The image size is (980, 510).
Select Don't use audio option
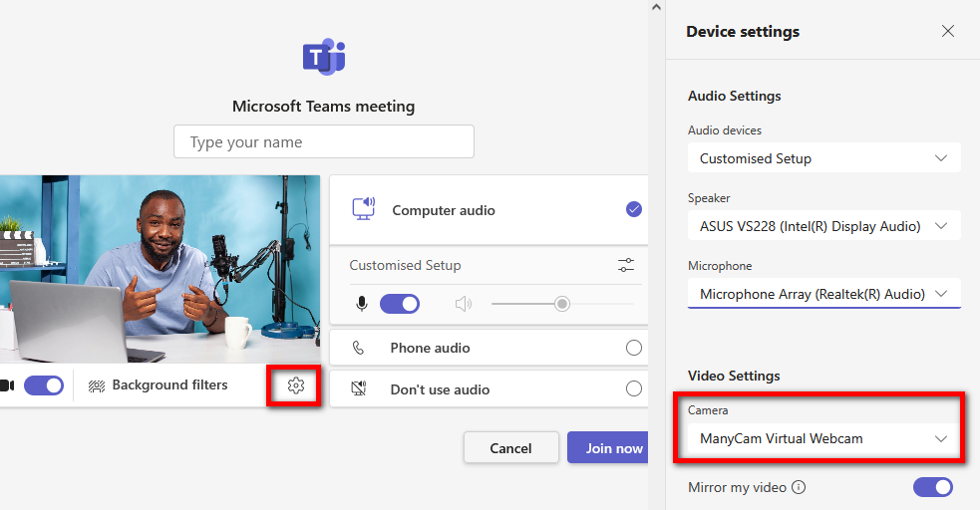[x=633, y=389]
